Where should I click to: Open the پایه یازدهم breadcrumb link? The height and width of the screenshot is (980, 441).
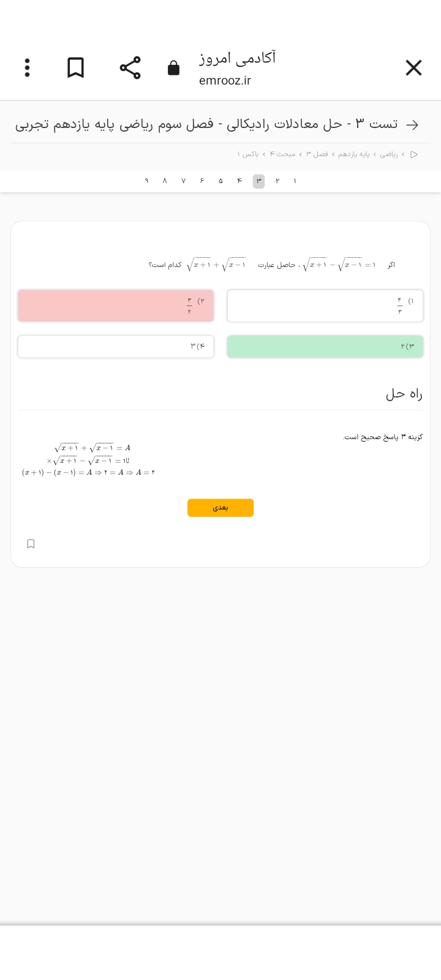point(354,154)
